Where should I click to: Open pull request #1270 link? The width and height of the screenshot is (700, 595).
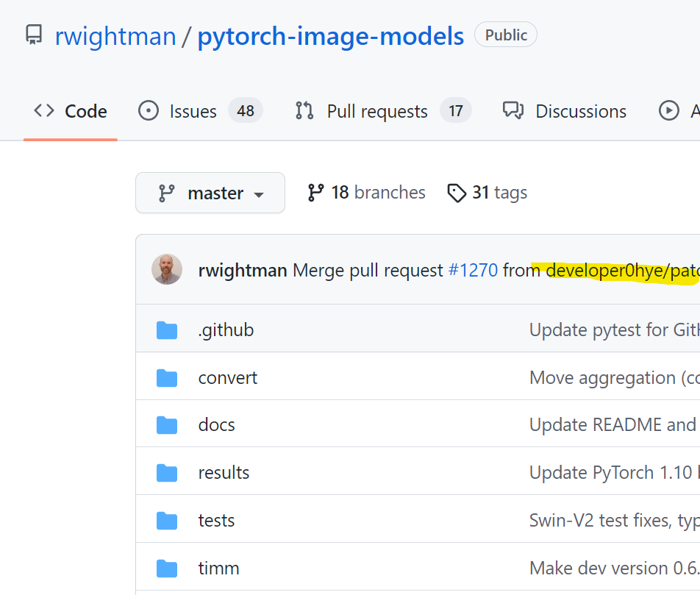(x=473, y=271)
